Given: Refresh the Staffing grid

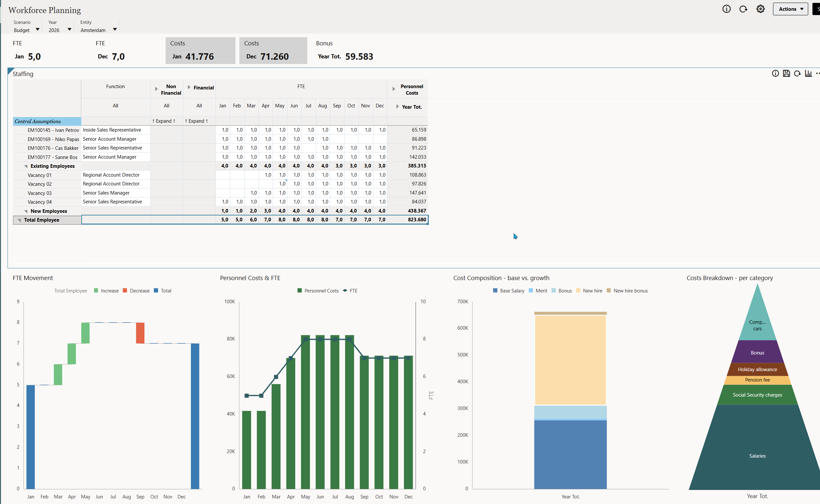Looking at the screenshot, I should (797, 73).
